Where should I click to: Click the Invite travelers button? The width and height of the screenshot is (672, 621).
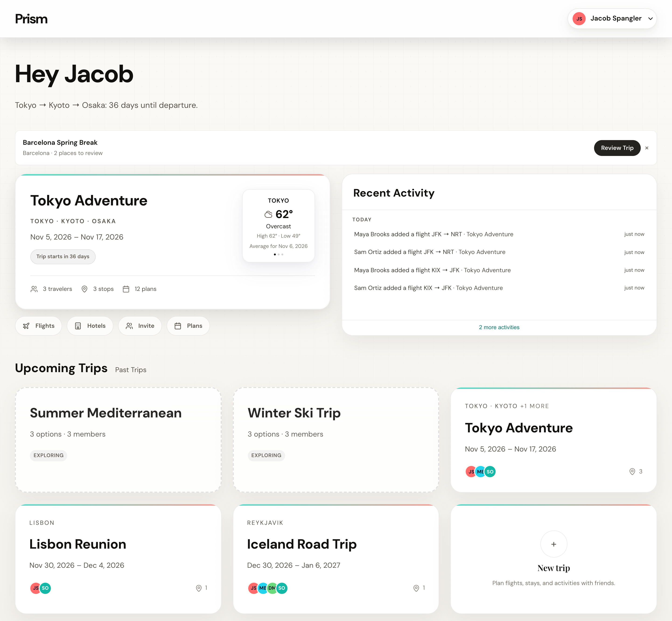point(140,326)
